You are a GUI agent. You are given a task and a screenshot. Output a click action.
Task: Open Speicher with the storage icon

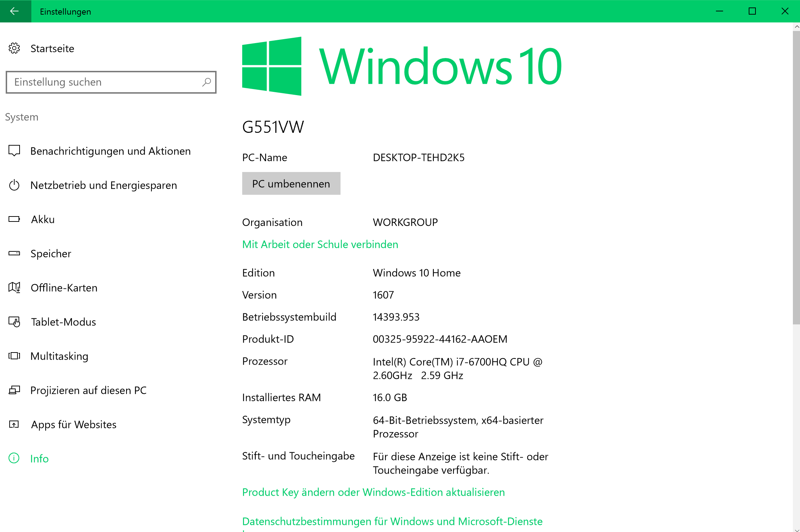pyautogui.click(x=14, y=254)
